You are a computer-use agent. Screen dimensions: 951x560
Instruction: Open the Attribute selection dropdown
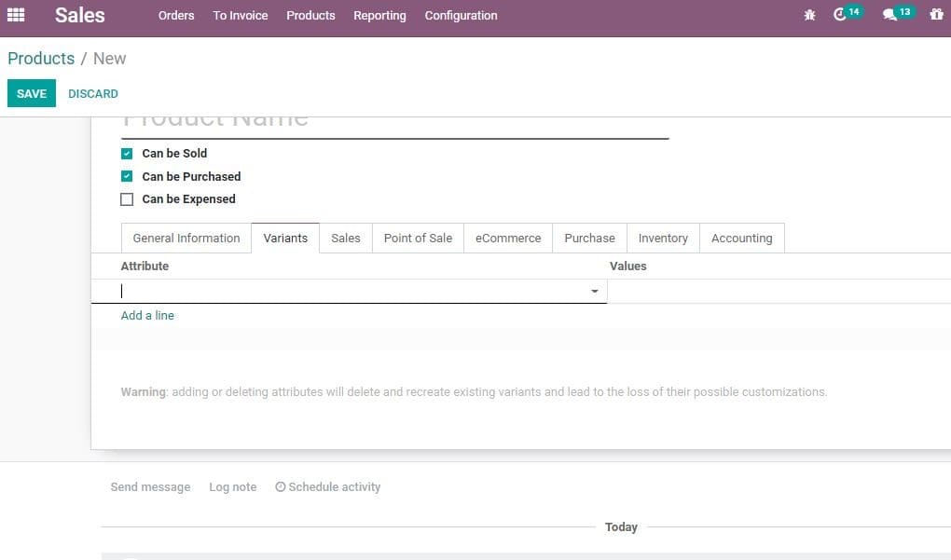point(594,291)
